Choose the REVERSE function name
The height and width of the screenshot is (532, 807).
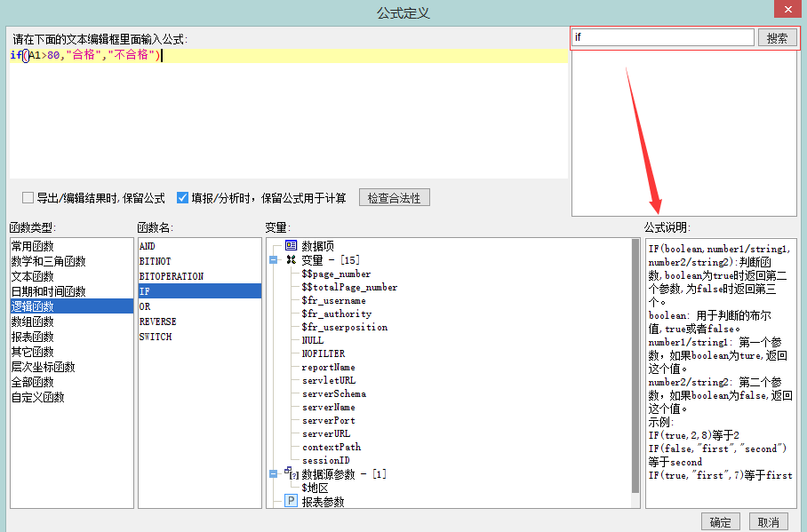pos(200,322)
